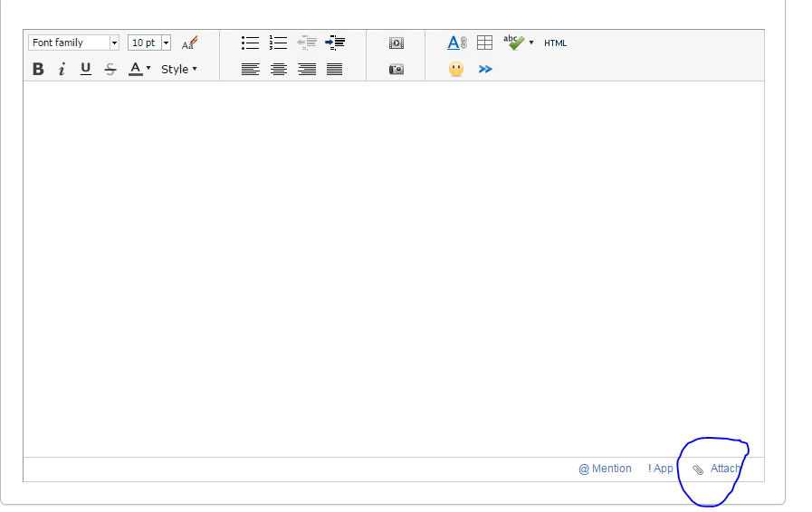Open the Style dropdown menu
The height and width of the screenshot is (512, 812).
click(x=178, y=69)
